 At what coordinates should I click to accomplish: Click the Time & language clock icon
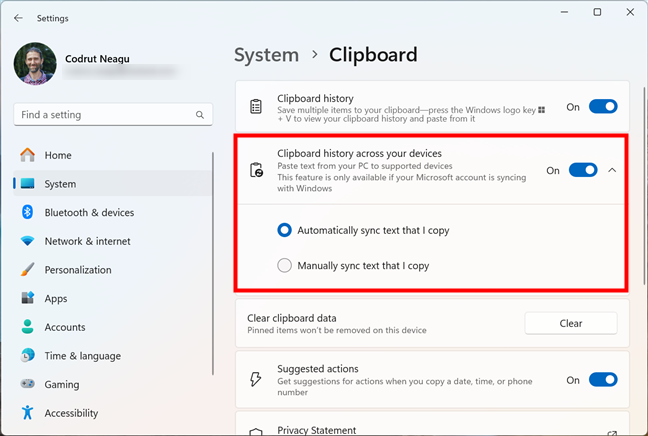click(x=28, y=355)
